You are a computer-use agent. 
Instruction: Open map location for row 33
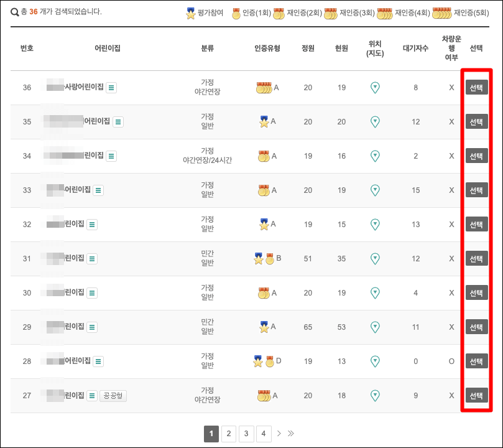coord(375,190)
